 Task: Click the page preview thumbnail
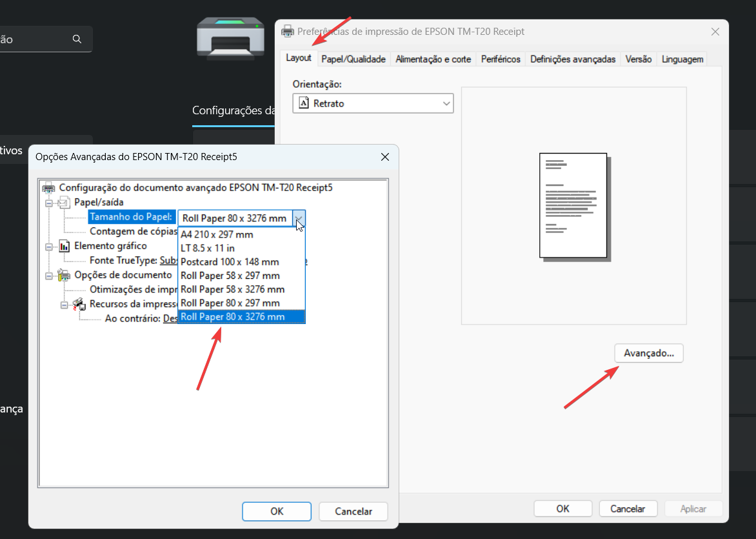coord(573,206)
